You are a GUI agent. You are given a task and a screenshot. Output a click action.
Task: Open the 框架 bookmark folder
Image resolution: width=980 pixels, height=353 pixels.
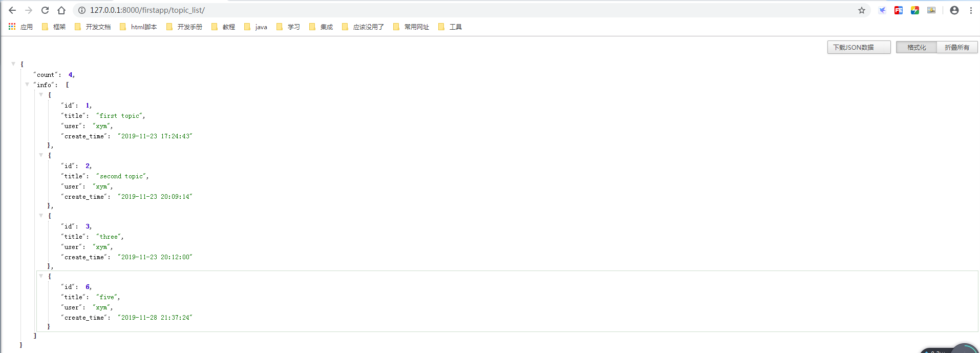click(54, 27)
